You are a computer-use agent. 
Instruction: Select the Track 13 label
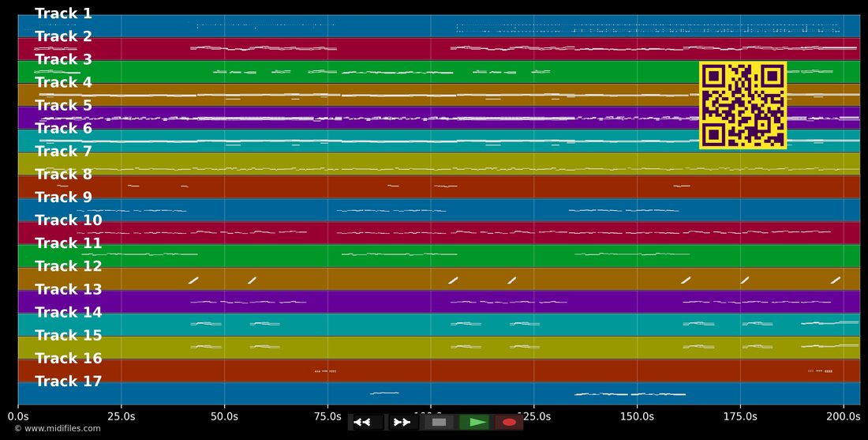69,289
